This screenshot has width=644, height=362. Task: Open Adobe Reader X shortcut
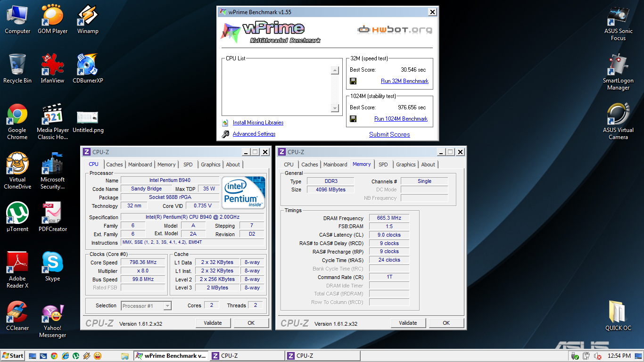click(17, 270)
